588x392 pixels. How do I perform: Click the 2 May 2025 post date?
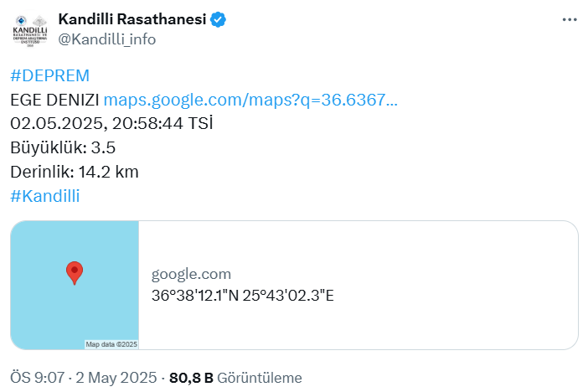tap(116, 378)
